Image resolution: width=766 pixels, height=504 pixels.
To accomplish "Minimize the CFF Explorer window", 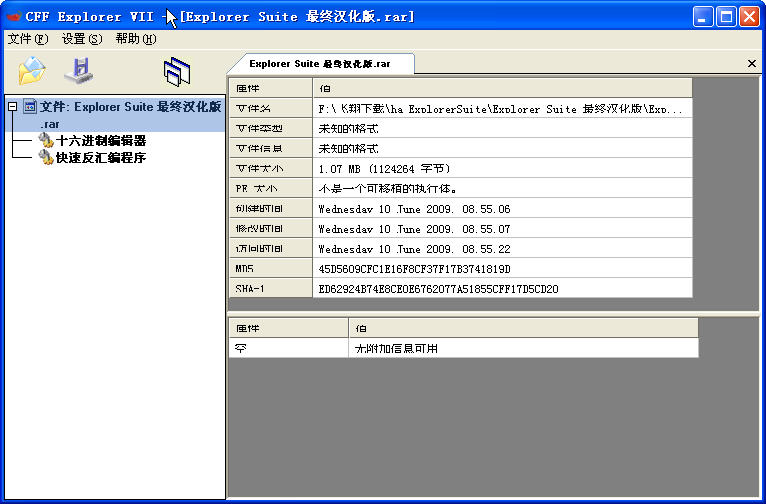I will click(702, 17).
